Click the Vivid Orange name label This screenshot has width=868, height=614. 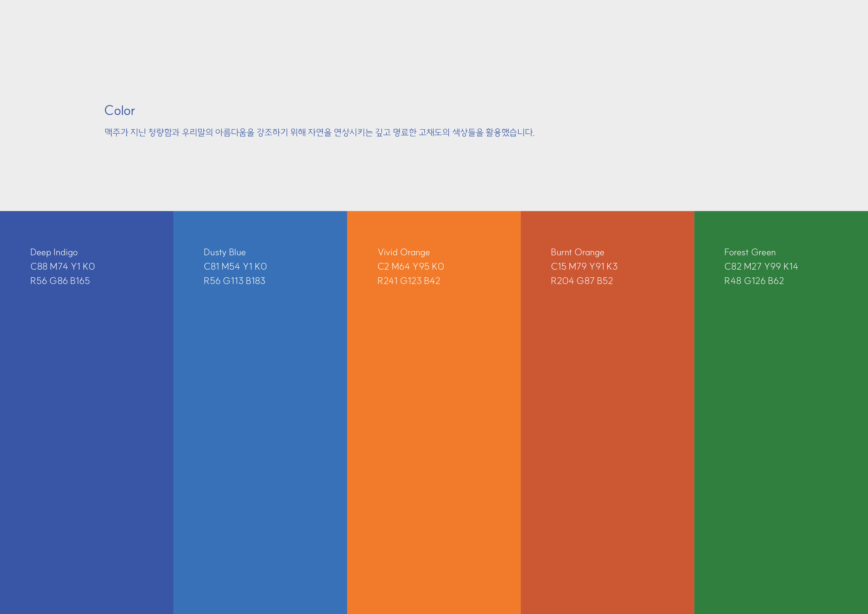(404, 252)
